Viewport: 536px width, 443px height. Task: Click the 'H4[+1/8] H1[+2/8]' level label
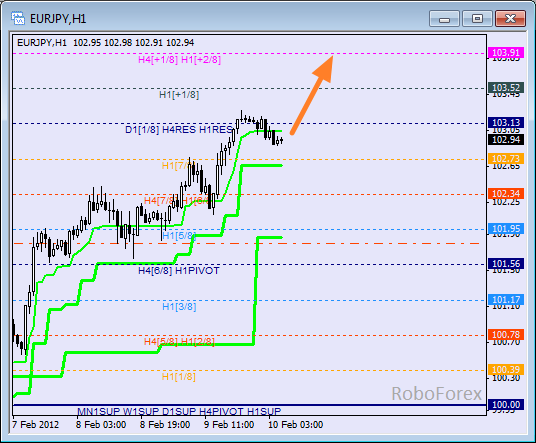tap(179, 60)
